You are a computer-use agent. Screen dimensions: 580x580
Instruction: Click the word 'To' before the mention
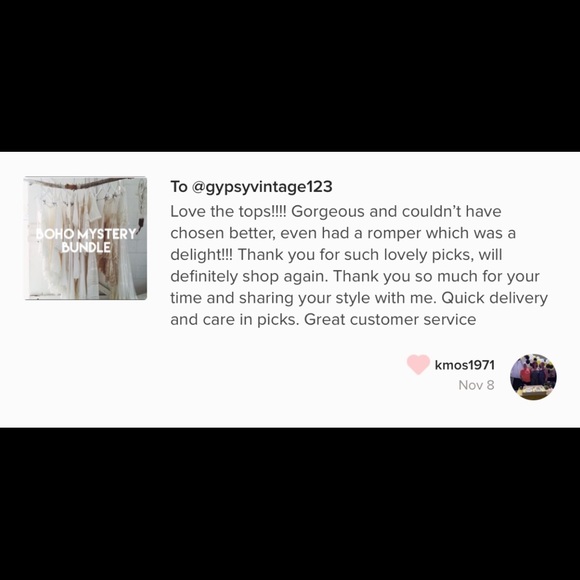click(x=179, y=186)
